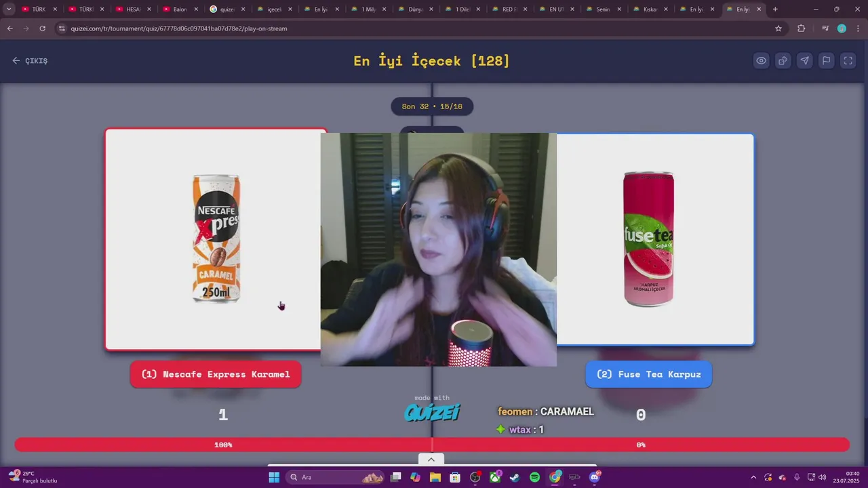Reload the page
The image size is (868, 488).
pyautogui.click(x=42, y=28)
